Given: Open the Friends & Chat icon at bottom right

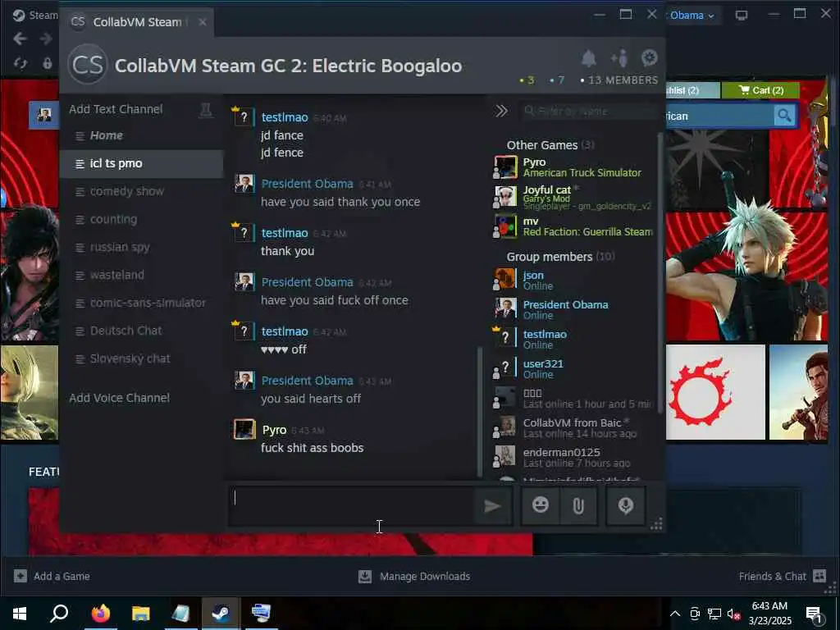Looking at the screenshot, I should (819, 576).
